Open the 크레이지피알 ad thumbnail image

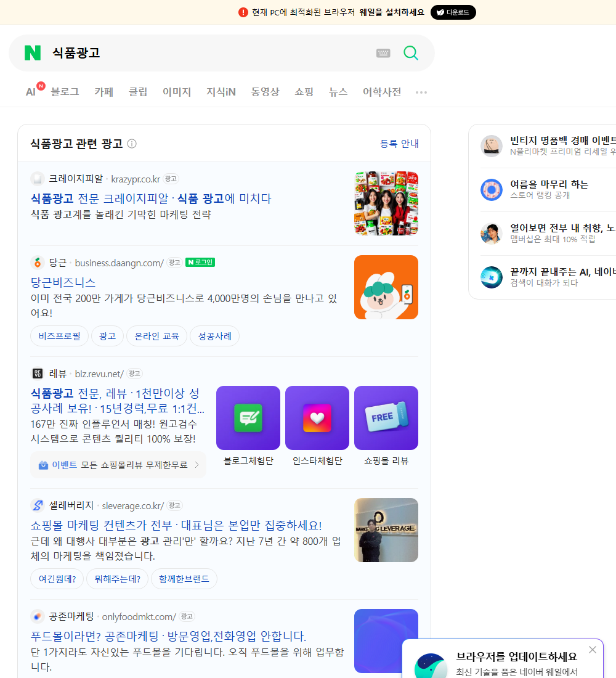[x=386, y=203]
